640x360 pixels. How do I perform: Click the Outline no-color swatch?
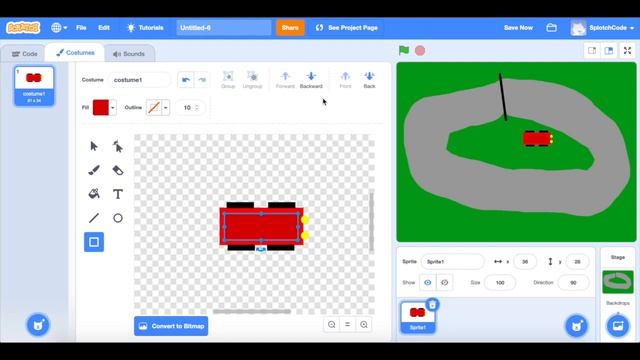tap(154, 108)
